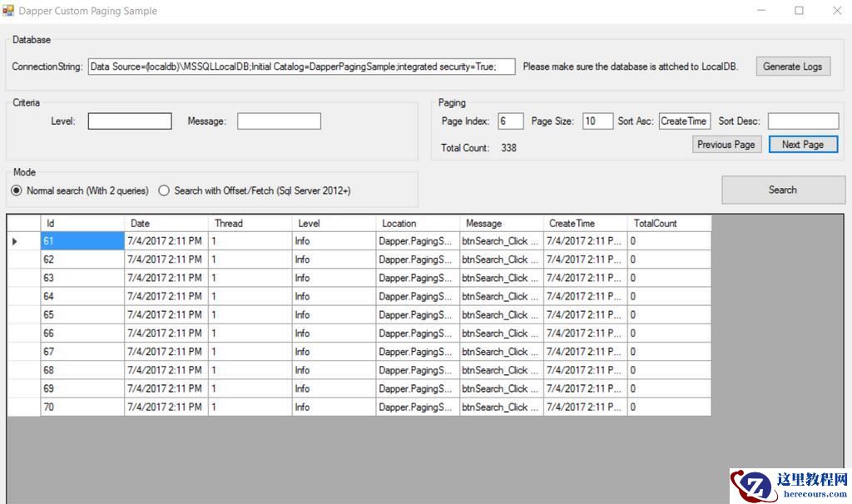Go back using Previous Page button

tap(726, 144)
